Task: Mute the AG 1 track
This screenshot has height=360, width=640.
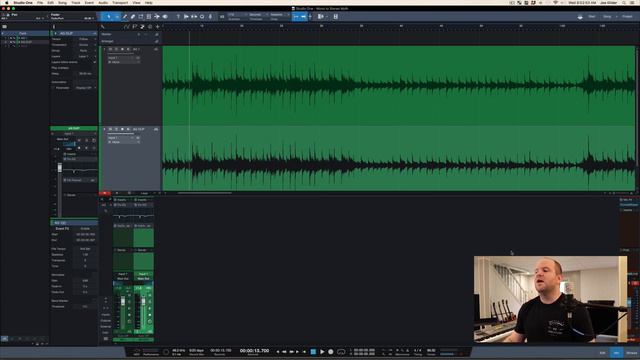Action: point(110,49)
